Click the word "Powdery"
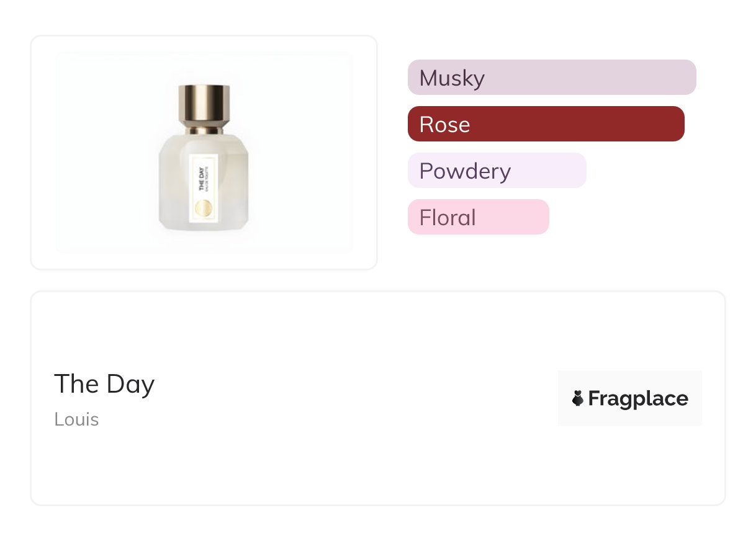This screenshot has height=536, width=756. click(465, 171)
